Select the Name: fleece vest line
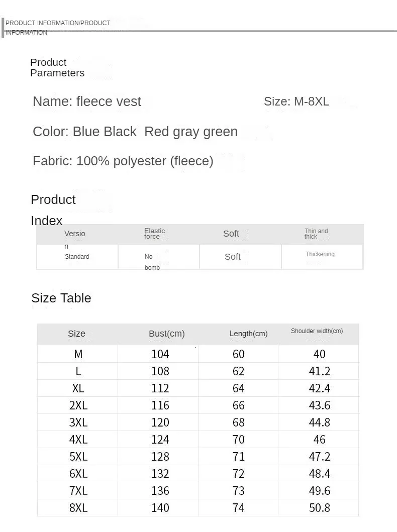The height and width of the screenshot is (532, 397). (87, 101)
